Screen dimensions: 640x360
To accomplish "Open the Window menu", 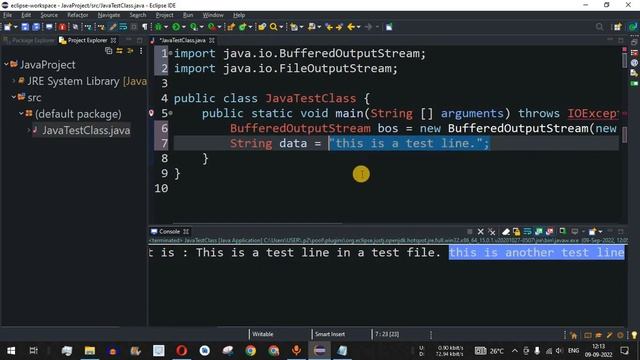I will pos(213,15).
